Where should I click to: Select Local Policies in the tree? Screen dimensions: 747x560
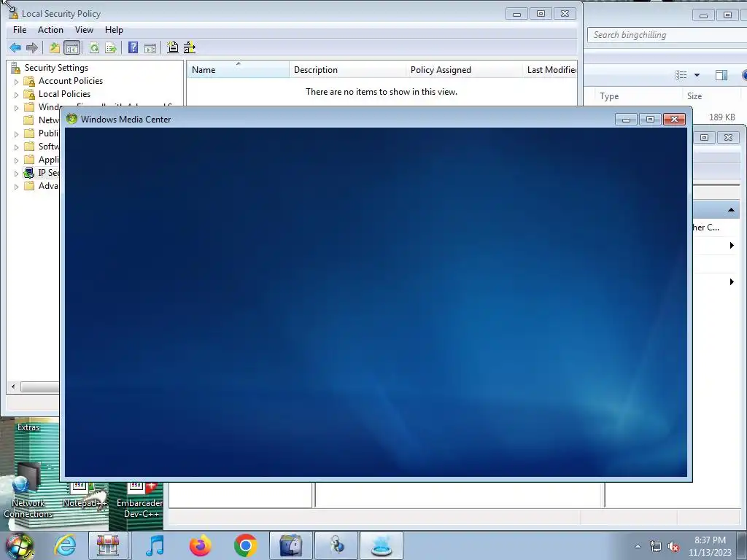(x=64, y=94)
